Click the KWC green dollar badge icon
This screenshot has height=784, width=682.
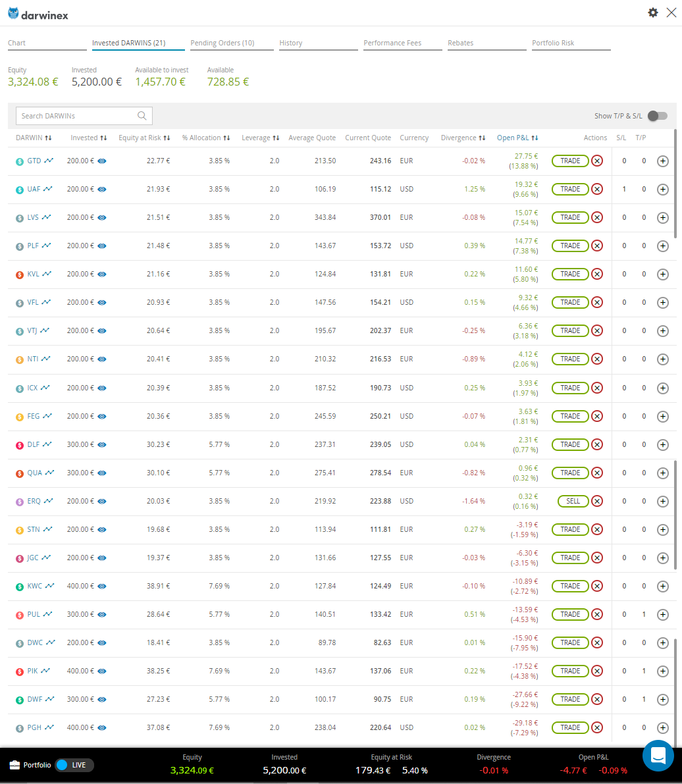coord(20,587)
